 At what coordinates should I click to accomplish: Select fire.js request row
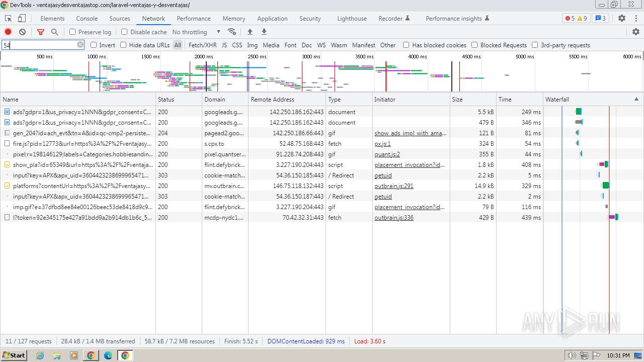point(322,144)
